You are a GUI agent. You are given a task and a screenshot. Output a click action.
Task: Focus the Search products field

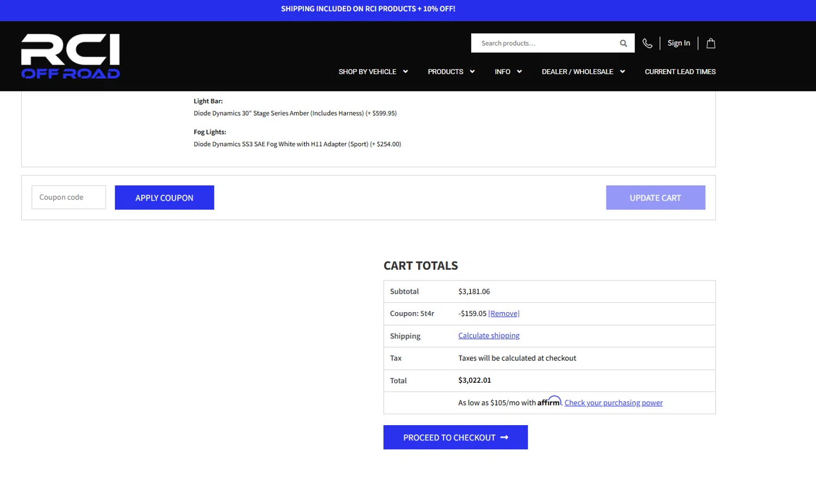[545, 43]
